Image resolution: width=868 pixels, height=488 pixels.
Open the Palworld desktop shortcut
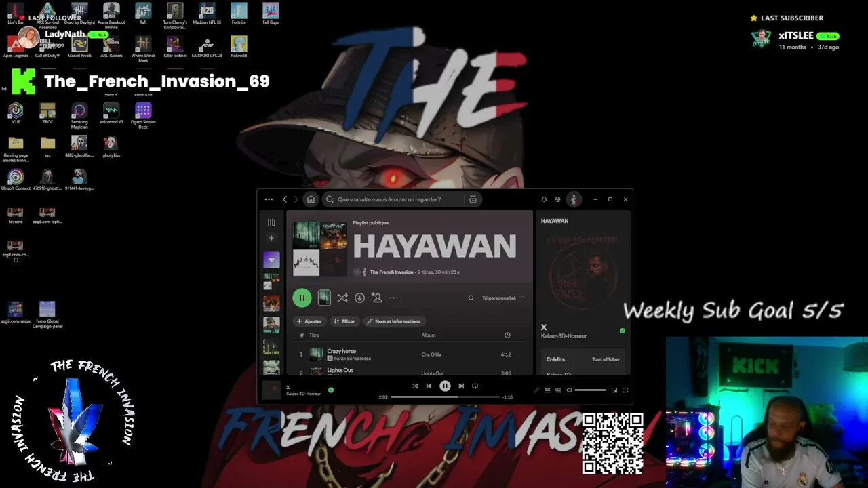[239, 47]
